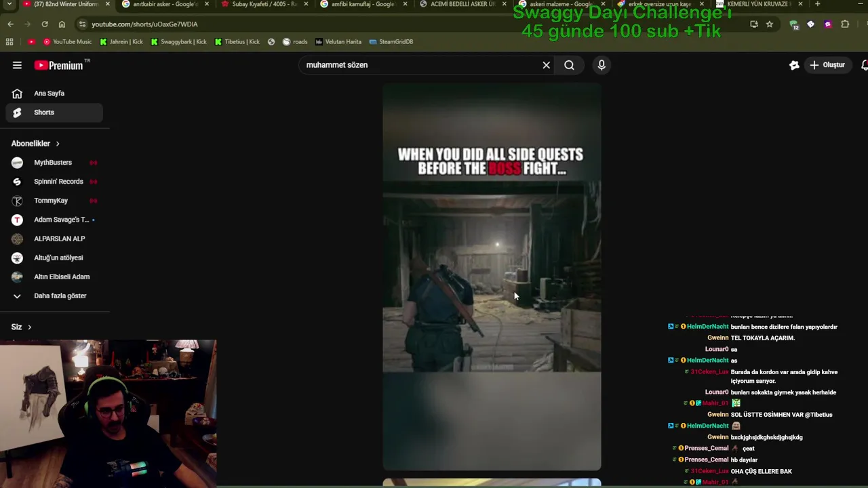
Task: Switch to amfibi kamuflaj Google tab
Action: coord(363,4)
